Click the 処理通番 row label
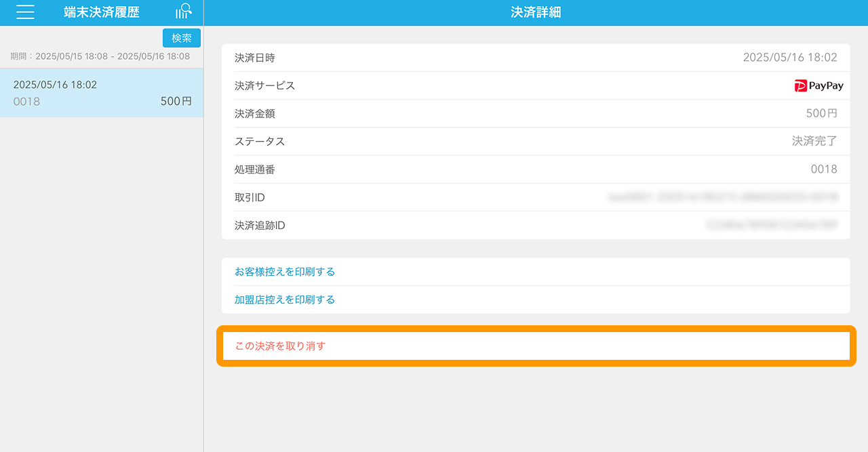The image size is (868, 452). click(x=254, y=169)
